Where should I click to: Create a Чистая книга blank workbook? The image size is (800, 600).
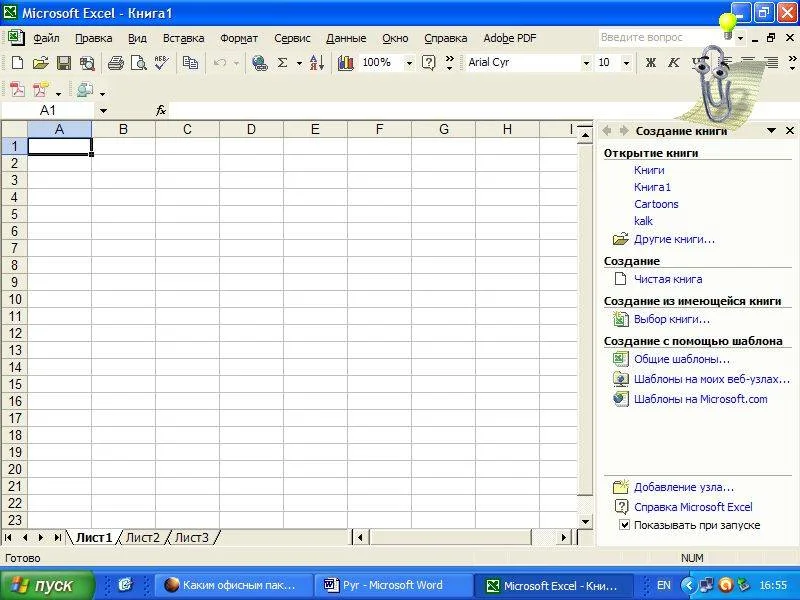668,279
